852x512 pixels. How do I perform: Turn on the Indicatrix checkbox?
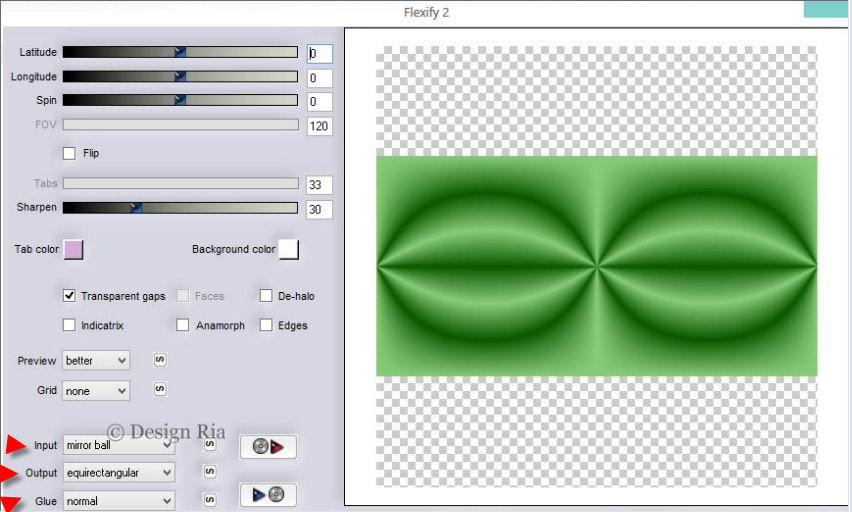[x=69, y=325]
